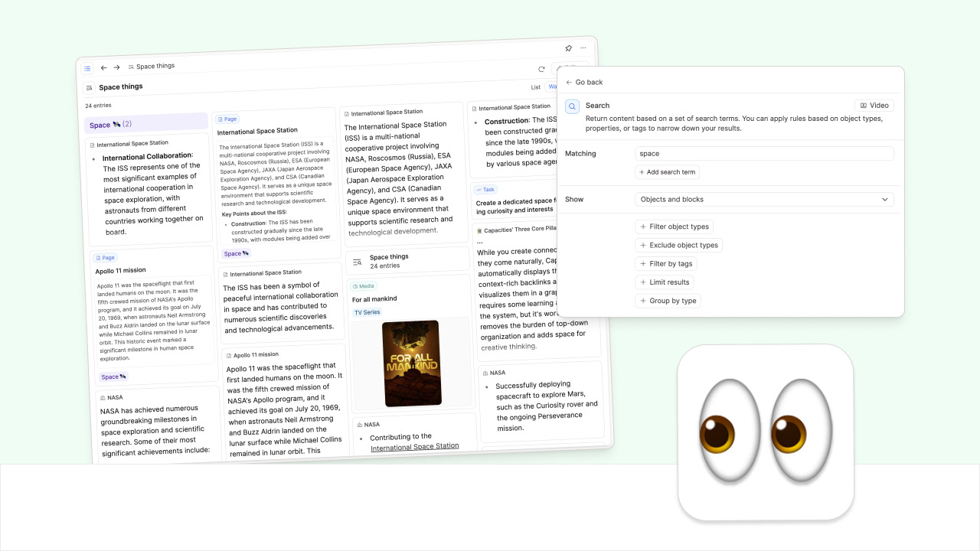Click Filter object types
Image resolution: width=980 pixels, height=551 pixels.
[675, 227]
